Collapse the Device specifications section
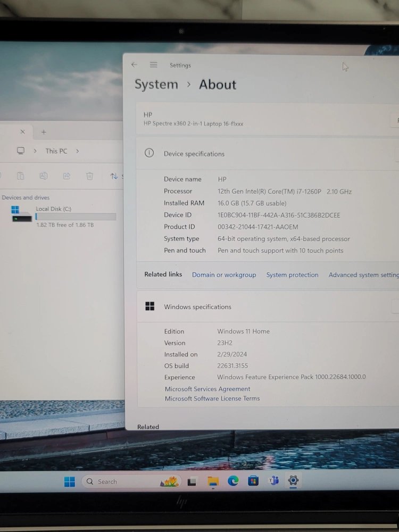This screenshot has width=399, height=532. (396, 154)
